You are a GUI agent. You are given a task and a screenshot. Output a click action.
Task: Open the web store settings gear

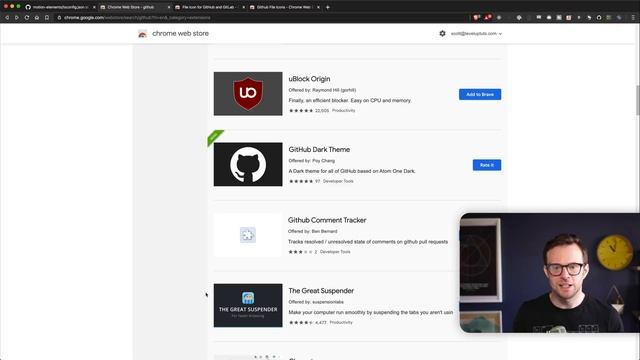(x=442, y=33)
